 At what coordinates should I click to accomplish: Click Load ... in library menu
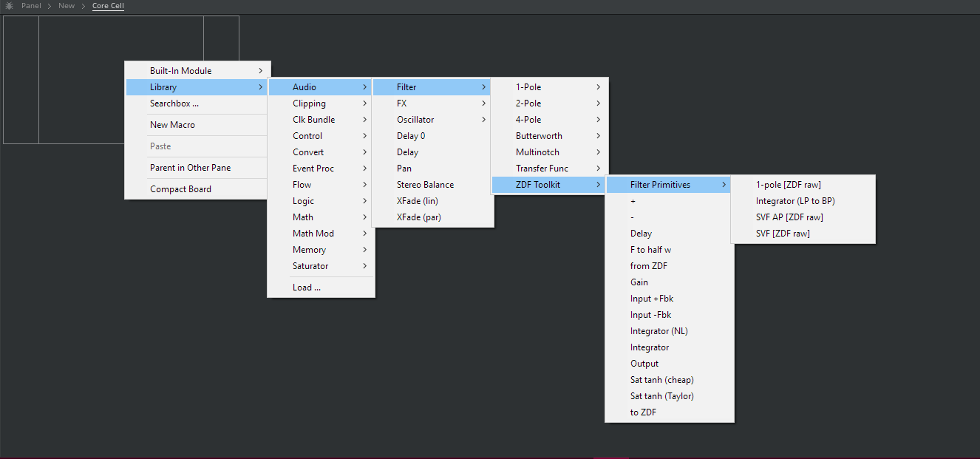tap(321, 288)
